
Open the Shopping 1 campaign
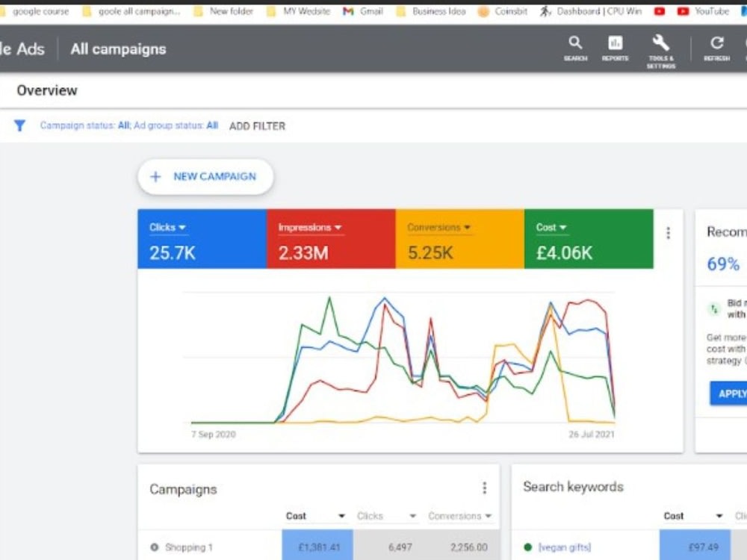point(189,547)
